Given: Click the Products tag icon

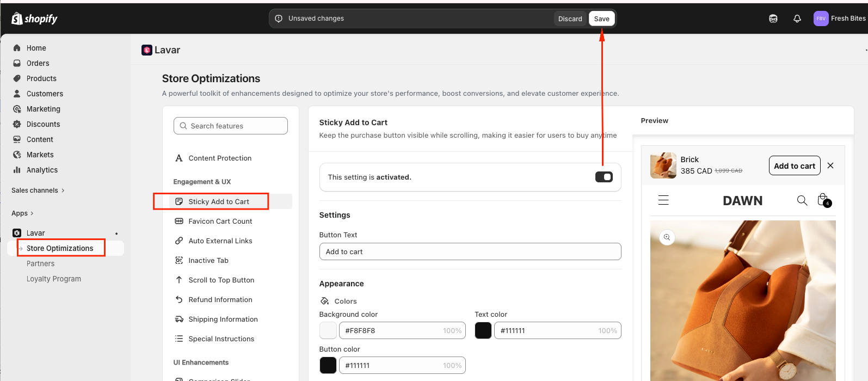Looking at the screenshot, I should point(17,78).
